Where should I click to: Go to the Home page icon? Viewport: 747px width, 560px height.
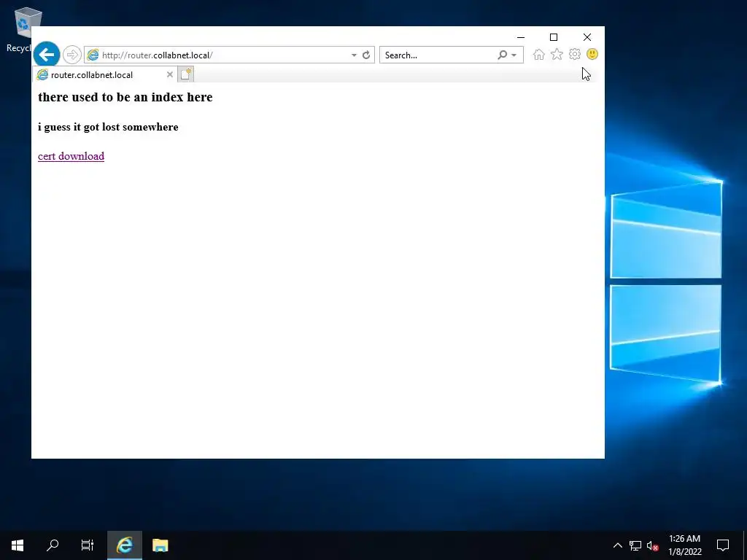(539, 55)
